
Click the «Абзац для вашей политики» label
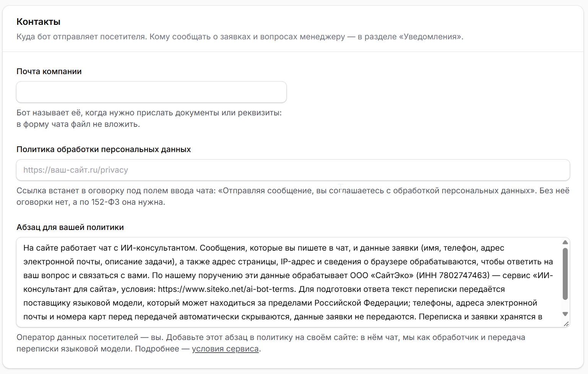point(70,227)
